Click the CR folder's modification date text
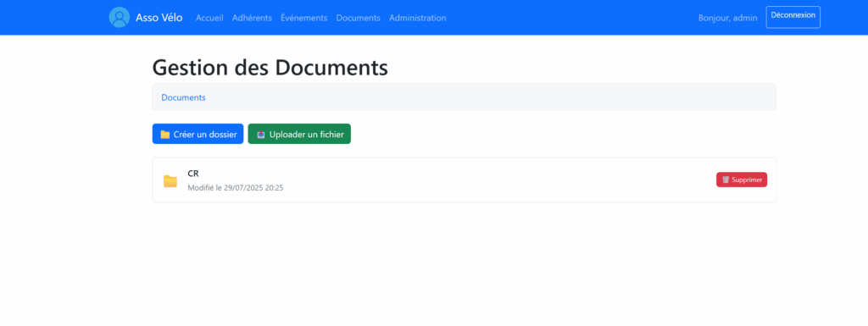The image size is (868, 326). coord(236,188)
